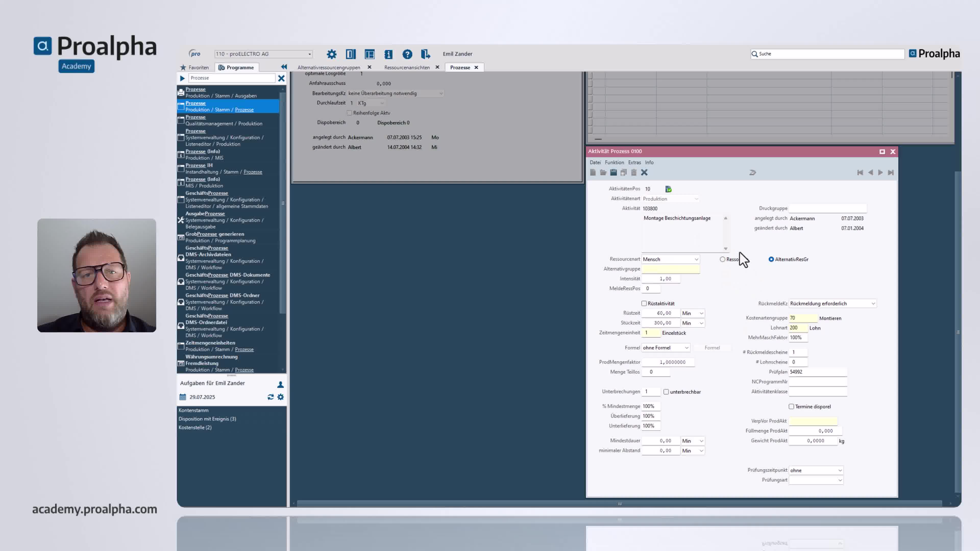980x551 pixels.
Task: Open help via the question mark icon
Action: coord(408,54)
